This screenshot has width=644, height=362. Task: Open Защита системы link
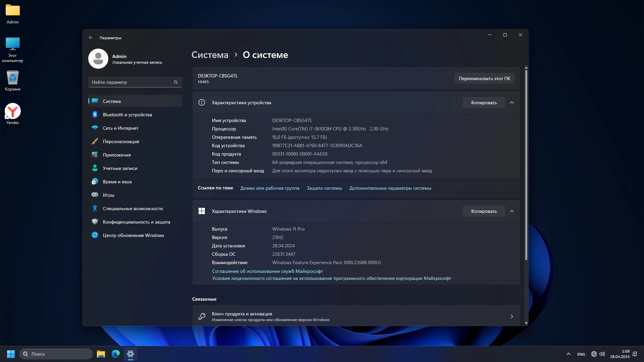click(324, 188)
